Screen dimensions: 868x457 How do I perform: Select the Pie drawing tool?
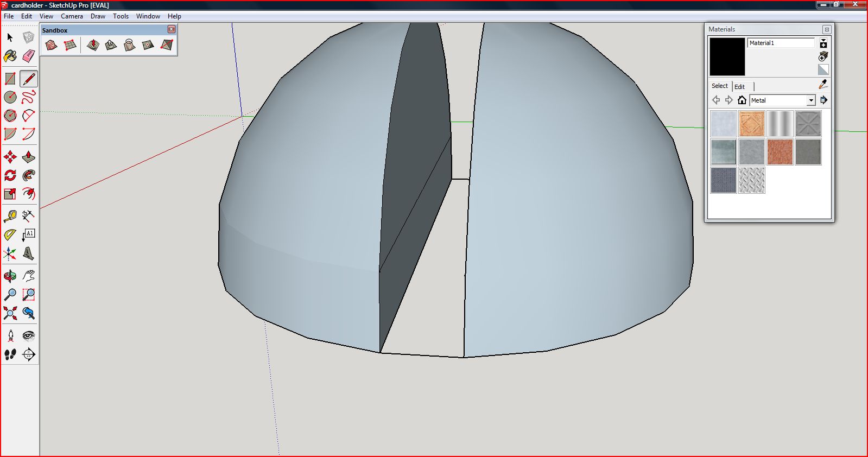10,134
